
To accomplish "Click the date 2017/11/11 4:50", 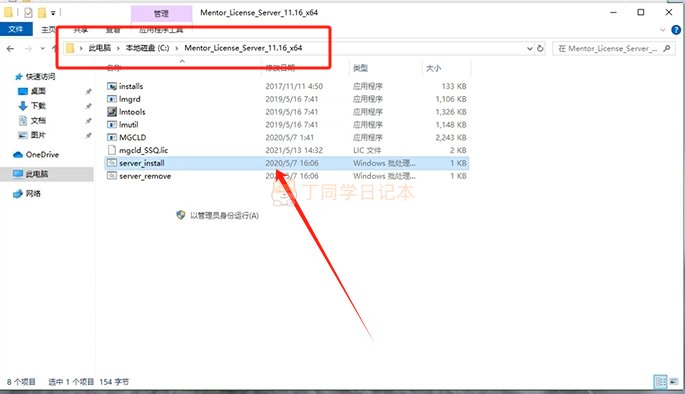I will point(294,86).
